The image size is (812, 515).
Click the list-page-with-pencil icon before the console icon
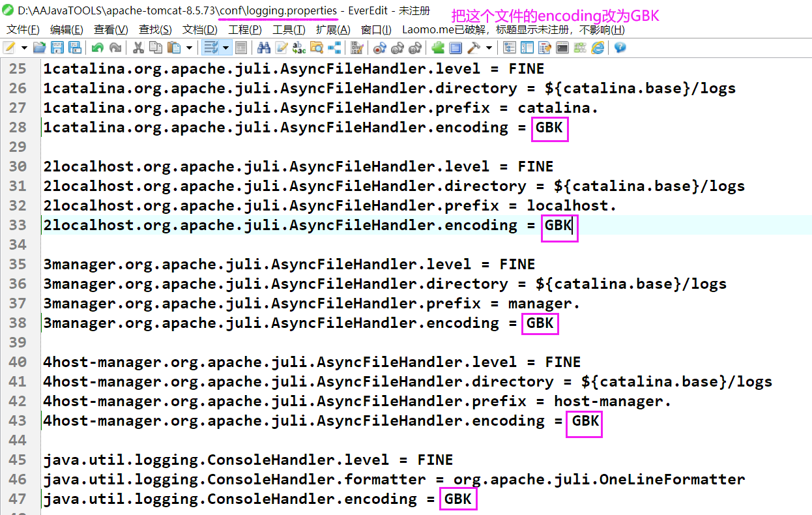click(x=545, y=48)
